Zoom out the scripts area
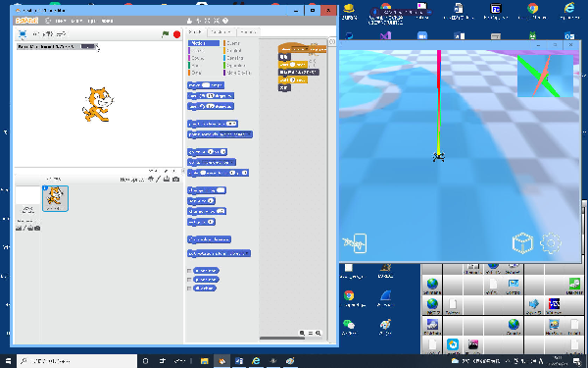 (302, 333)
